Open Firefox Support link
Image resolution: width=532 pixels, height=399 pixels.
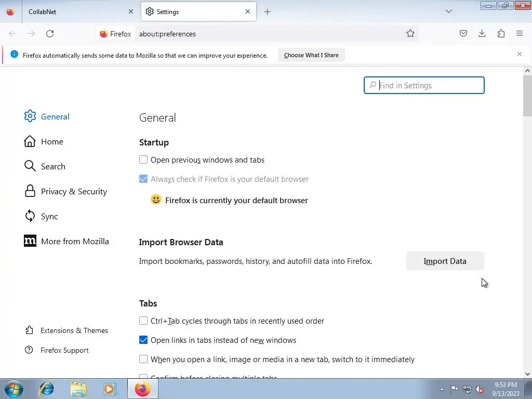coord(57,350)
